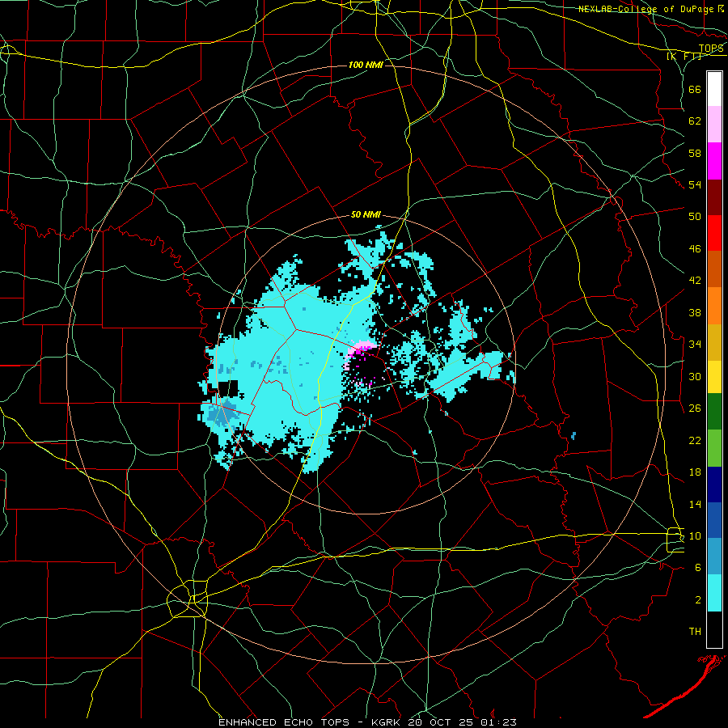Click the navy blue legend swatch

pyautogui.click(x=714, y=485)
